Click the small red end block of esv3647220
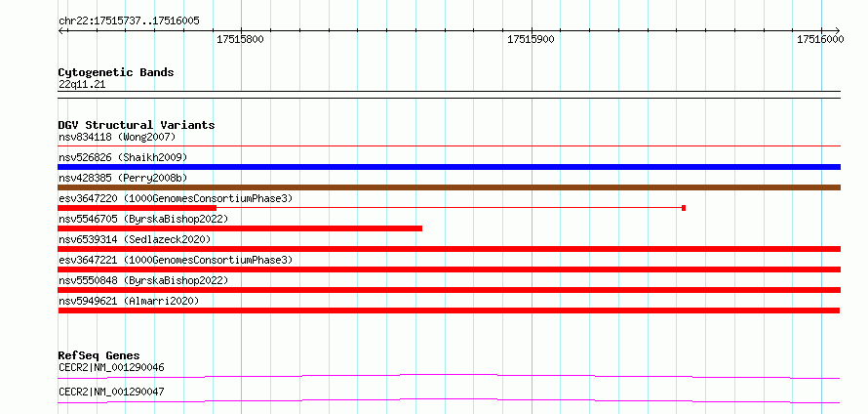This screenshot has width=868, height=414. (684, 208)
